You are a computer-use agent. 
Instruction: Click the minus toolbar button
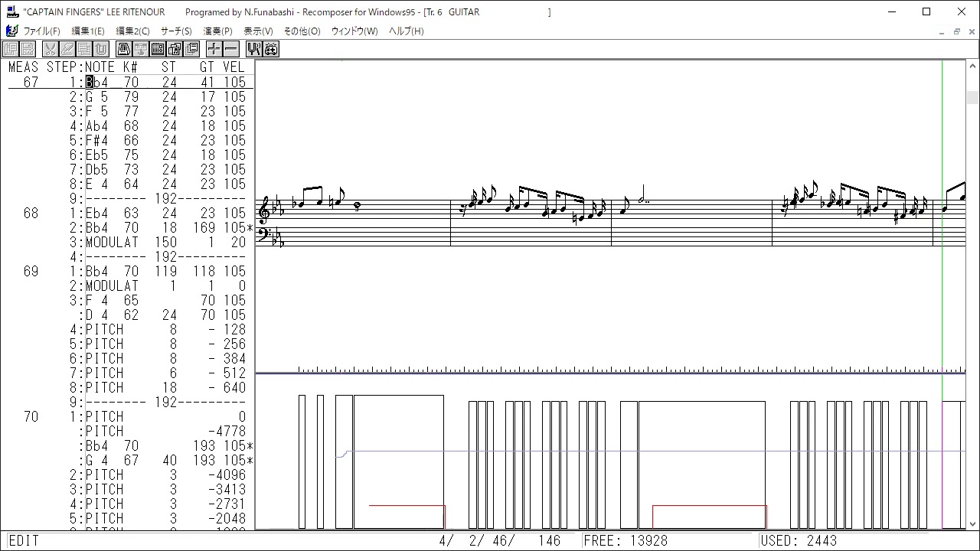[231, 49]
